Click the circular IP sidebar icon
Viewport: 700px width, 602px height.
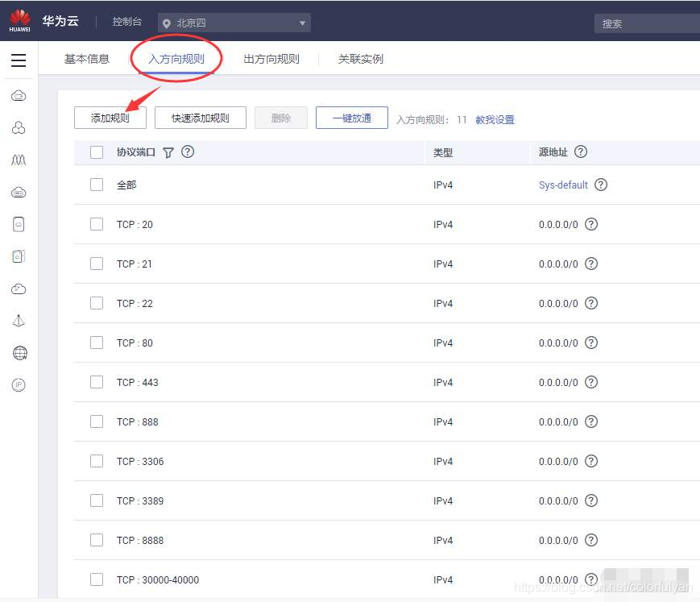[x=19, y=385]
